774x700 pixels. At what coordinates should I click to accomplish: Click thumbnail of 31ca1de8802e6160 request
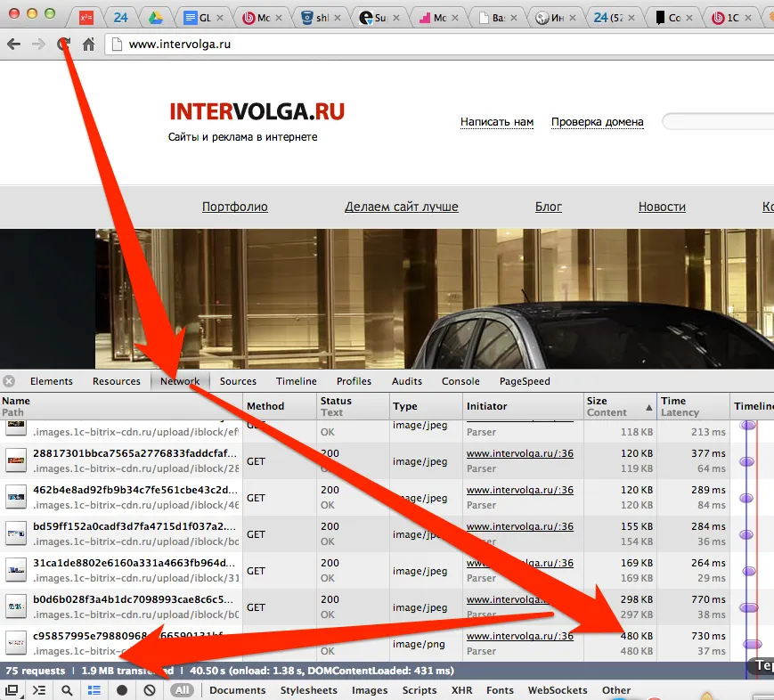[16, 570]
